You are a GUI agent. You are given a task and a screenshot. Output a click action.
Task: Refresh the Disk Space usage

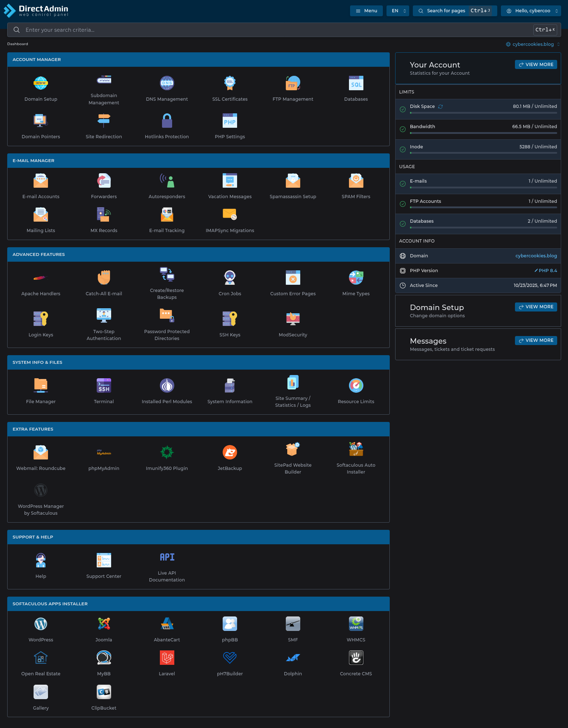point(440,106)
